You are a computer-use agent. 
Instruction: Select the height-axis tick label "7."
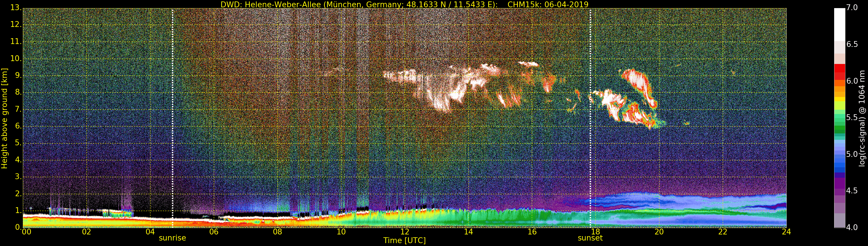[18, 109]
